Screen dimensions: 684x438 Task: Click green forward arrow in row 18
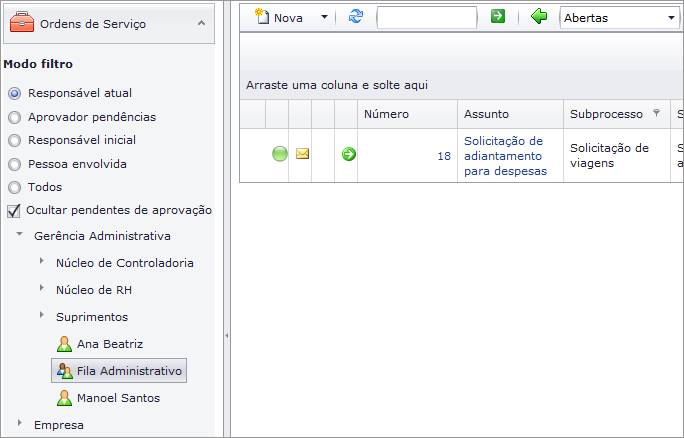349,154
